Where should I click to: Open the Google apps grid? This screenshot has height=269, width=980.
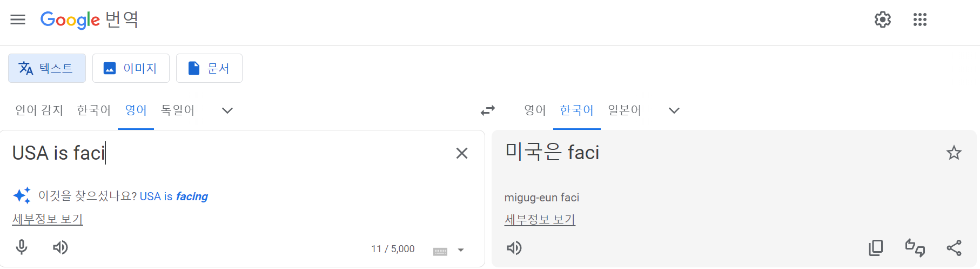coord(919,19)
